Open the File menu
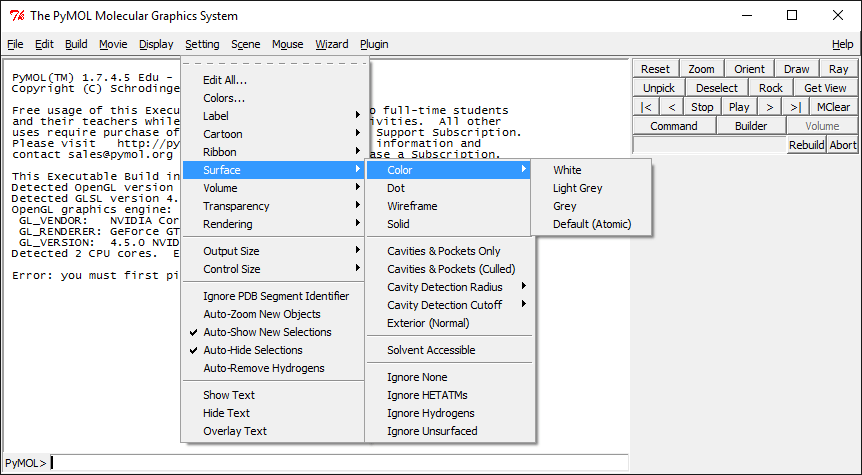The width and height of the screenshot is (862, 475). (15, 44)
